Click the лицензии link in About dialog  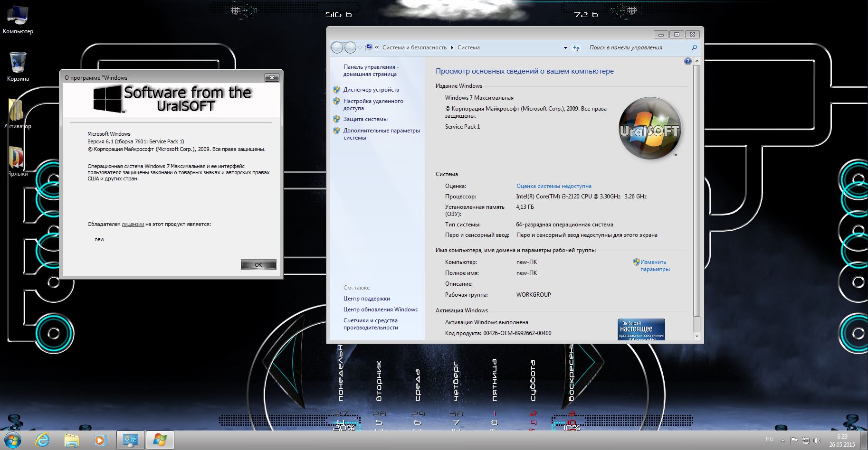(133, 224)
